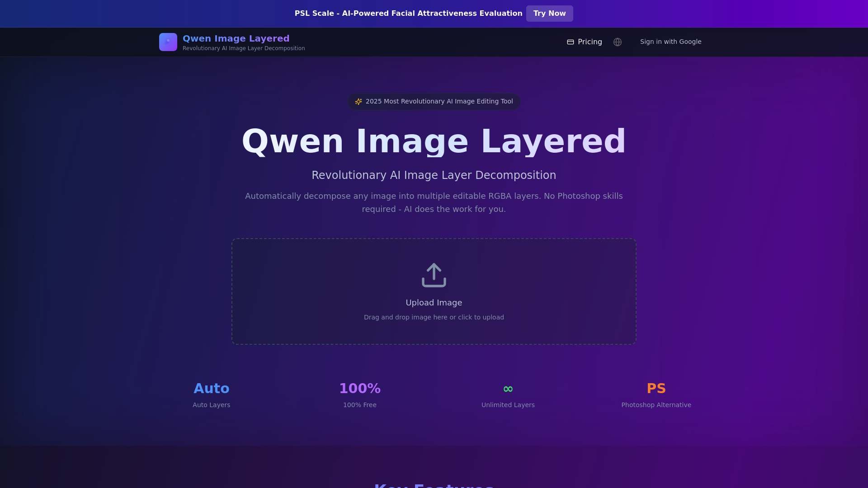Click the orange PS icon
The image size is (868, 488).
(x=656, y=388)
